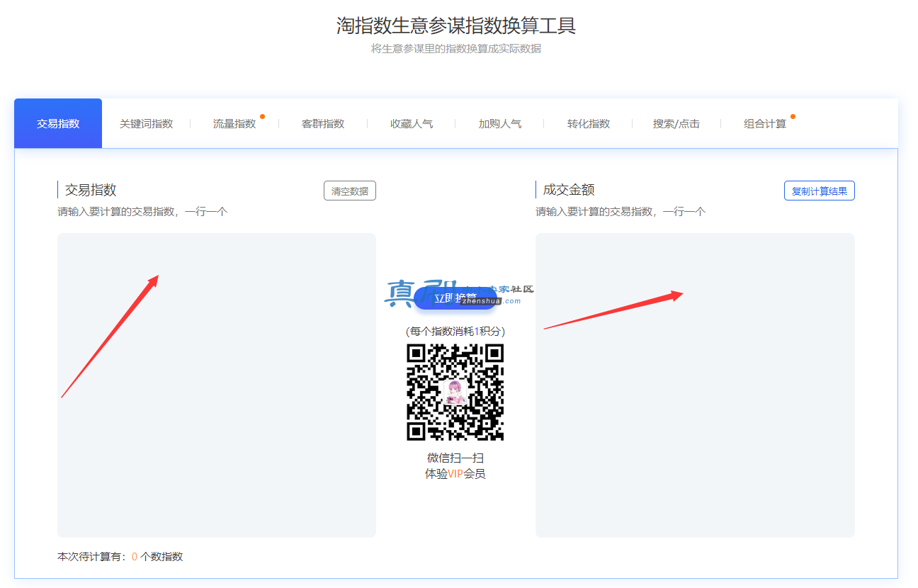Click the 每个指数消耗1积分 note
Screen dimensions: 918x588
pos(455,331)
